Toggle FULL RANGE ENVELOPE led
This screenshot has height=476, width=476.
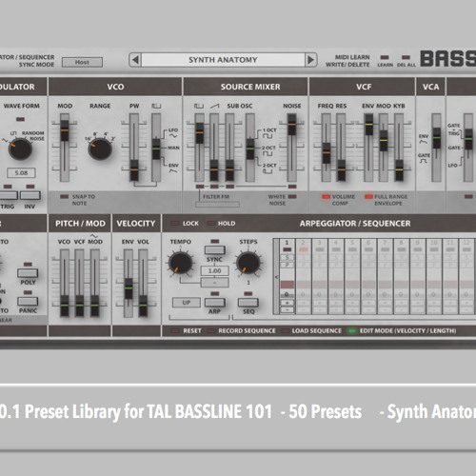tap(368, 197)
